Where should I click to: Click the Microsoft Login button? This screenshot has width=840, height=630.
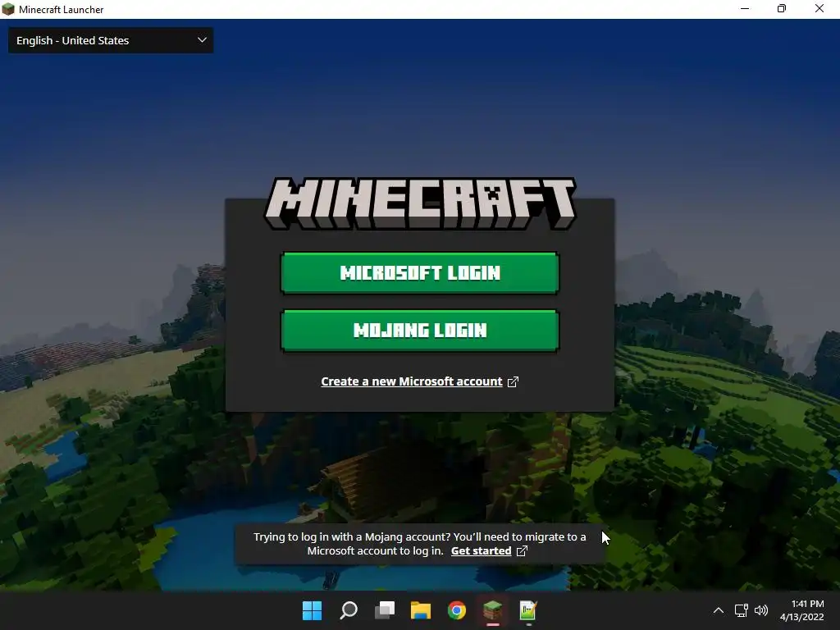420,272
